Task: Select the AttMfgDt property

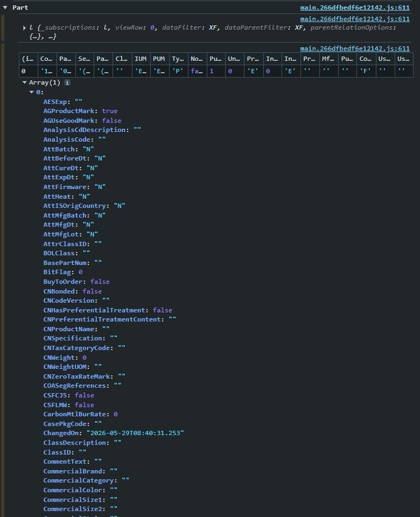Action: click(x=68, y=225)
